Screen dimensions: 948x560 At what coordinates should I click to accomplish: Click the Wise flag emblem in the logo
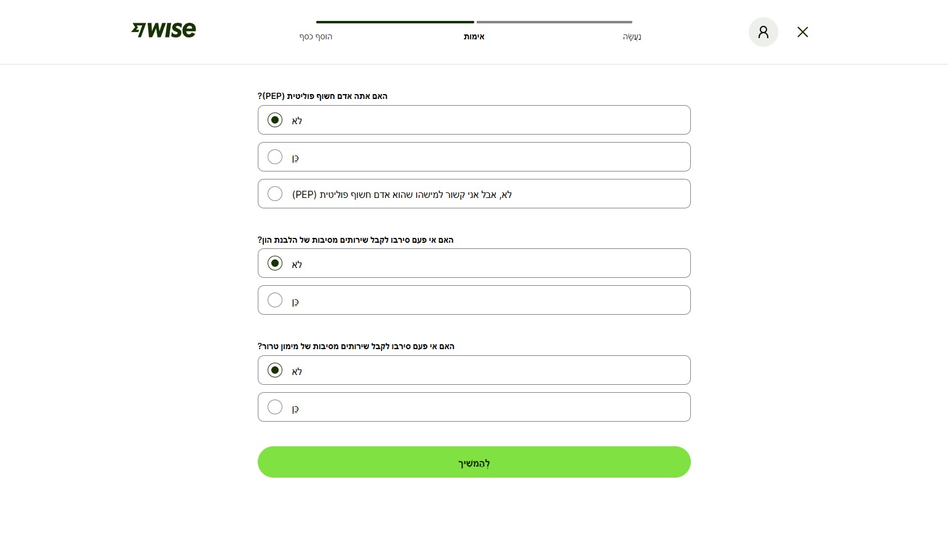(x=138, y=30)
